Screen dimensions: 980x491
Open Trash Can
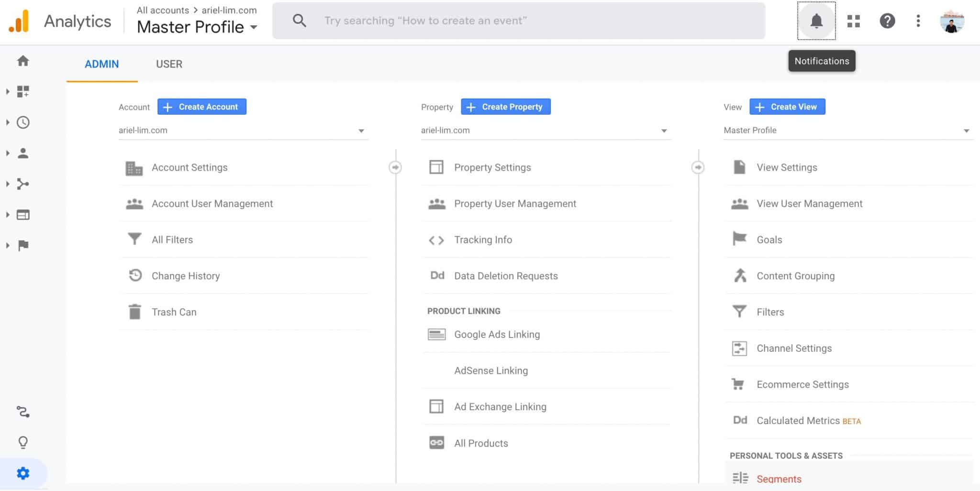click(244, 312)
